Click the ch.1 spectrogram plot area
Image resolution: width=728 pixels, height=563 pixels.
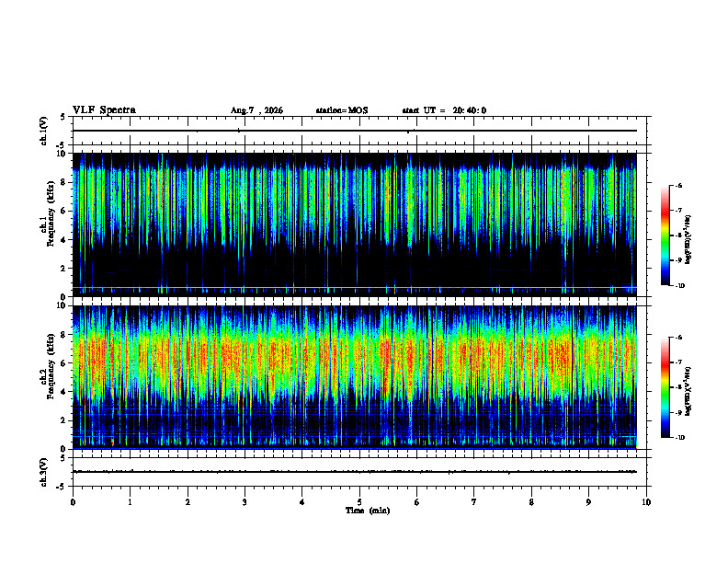tap(355, 224)
